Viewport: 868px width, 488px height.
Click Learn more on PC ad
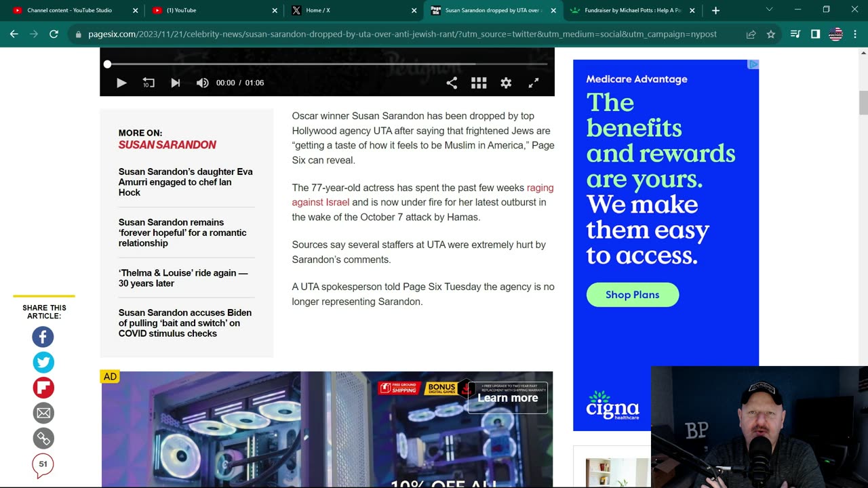(507, 398)
